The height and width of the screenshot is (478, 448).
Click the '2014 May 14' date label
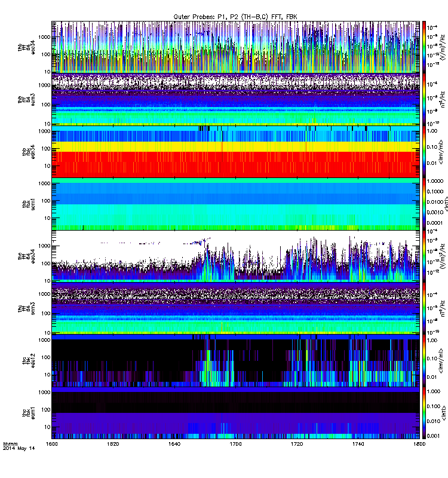[19, 449]
